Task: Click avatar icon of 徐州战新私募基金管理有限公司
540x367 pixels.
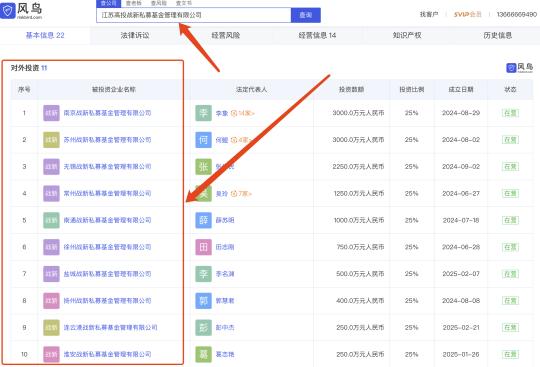Action: [51, 247]
